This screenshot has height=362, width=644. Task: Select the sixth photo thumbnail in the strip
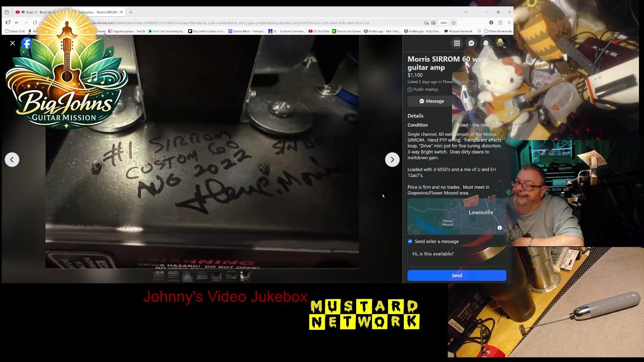tap(231, 276)
